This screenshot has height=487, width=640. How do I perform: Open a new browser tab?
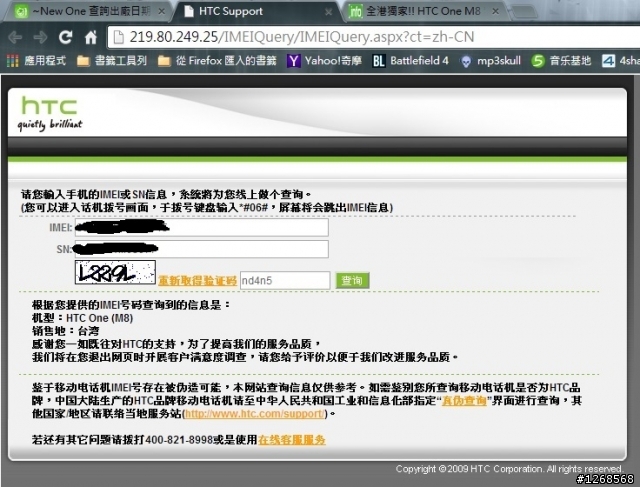pyautogui.click(x=525, y=12)
